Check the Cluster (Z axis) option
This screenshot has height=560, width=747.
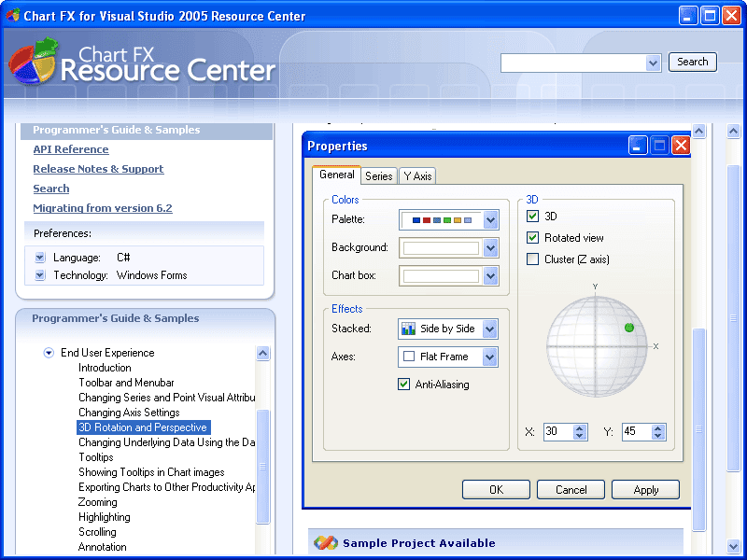[532, 259]
